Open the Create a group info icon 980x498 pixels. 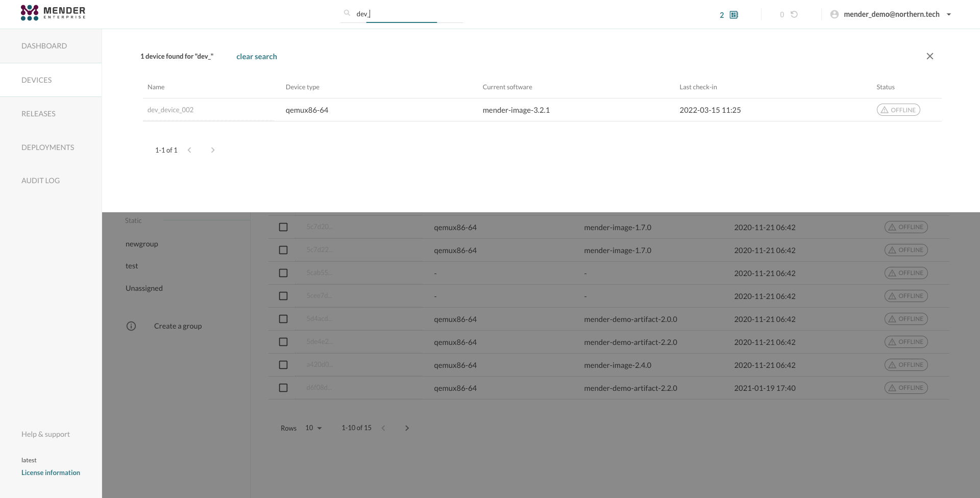[131, 326]
